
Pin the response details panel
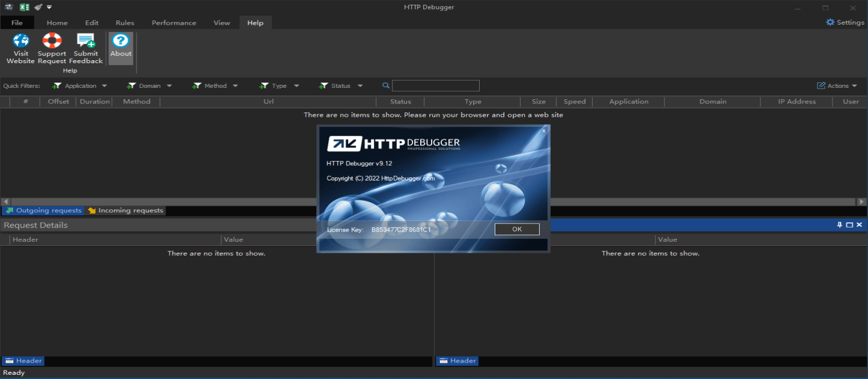click(840, 225)
